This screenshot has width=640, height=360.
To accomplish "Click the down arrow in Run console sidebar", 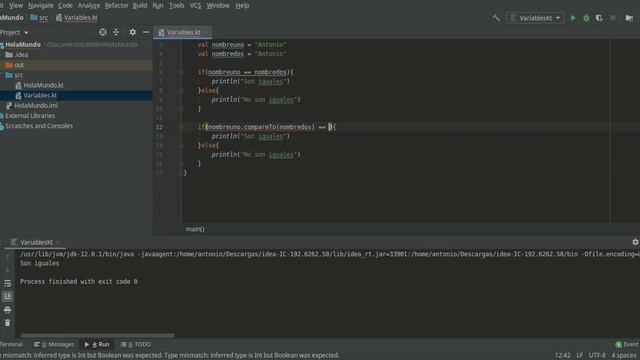I will (7, 270).
